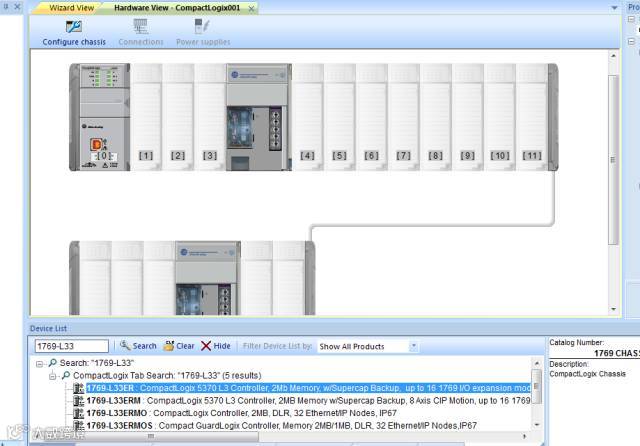Open the Show All Products filter dropdown
Screen dimensions: 640x446
[x=413, y=346]
